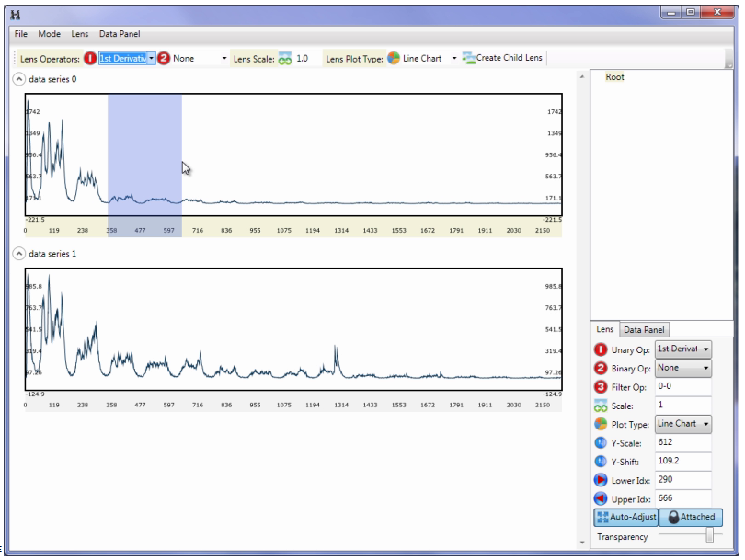Click the Lower Idx value field

pyautogui.click(x=682, y=480)
